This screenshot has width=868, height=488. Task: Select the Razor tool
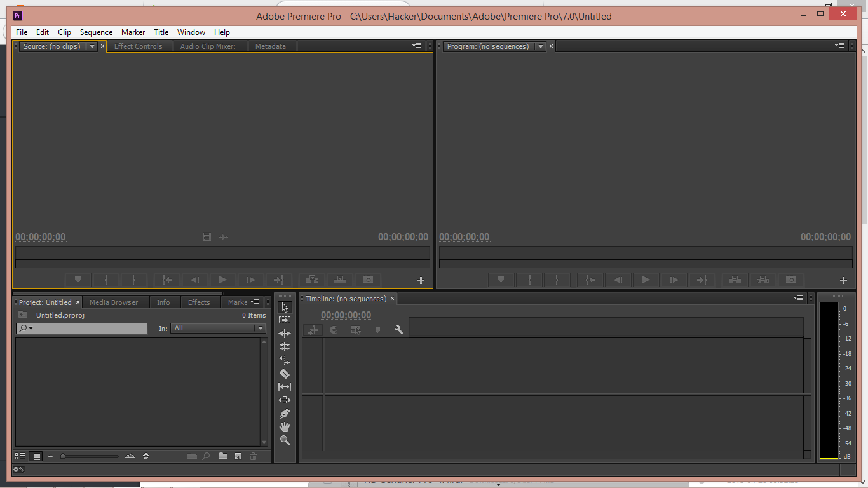coord(285,374)
